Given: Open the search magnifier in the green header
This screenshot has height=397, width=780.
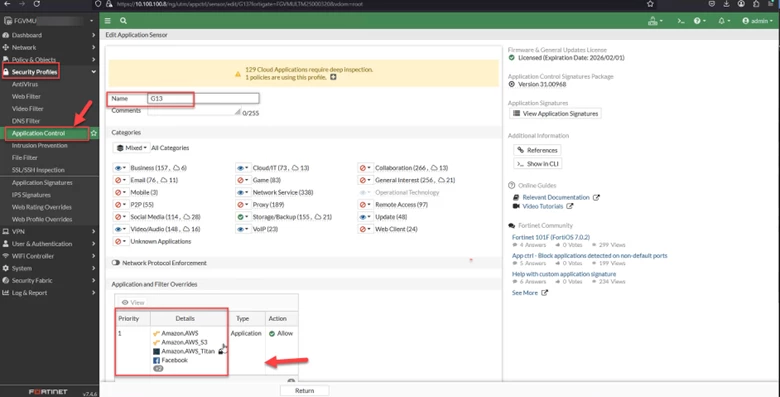Looking at the screenshot, I should click(x=123, y=21).
